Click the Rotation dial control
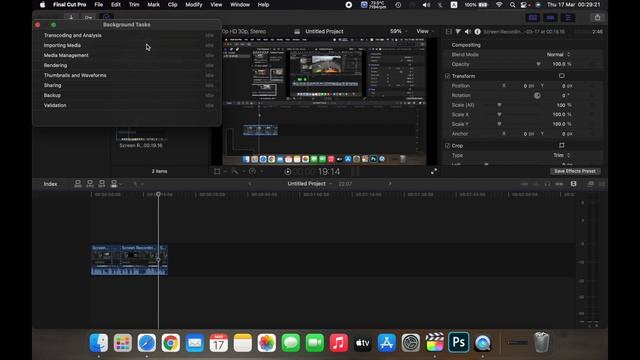This screenshot has height=360, width=640. point(537,96)
